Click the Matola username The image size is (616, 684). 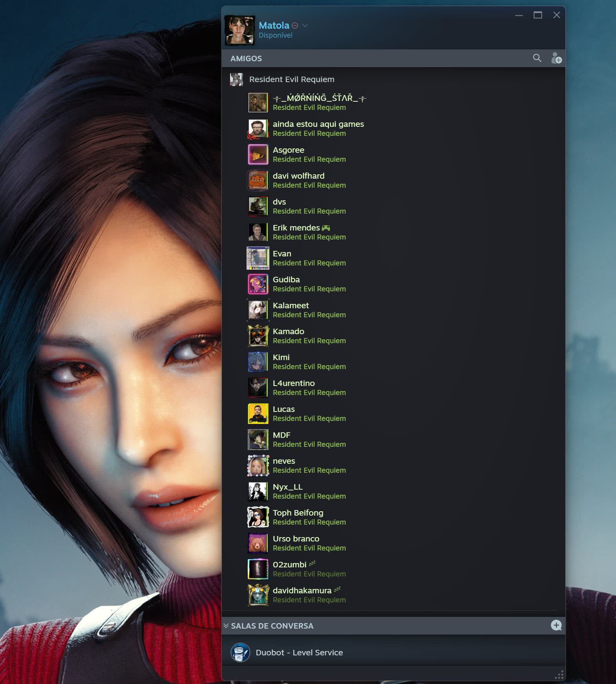click(274, 26)
